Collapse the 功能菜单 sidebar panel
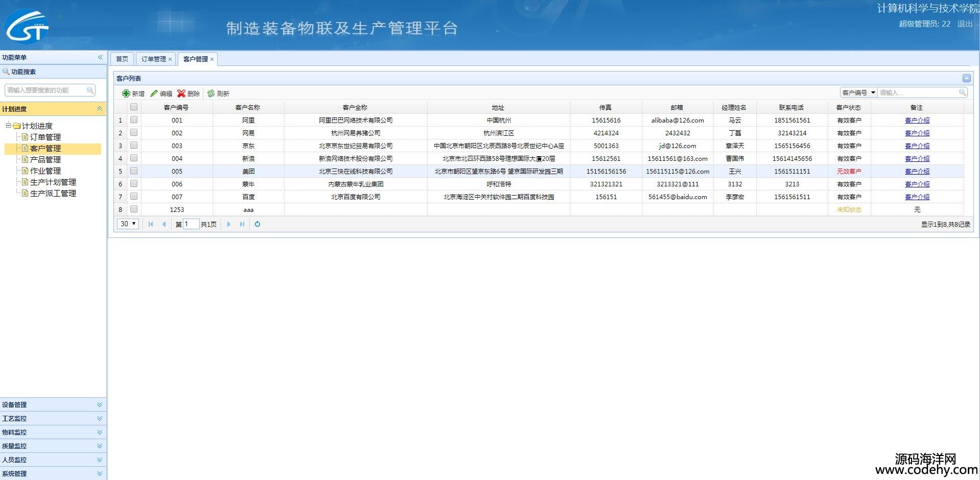Viewport: 980px width, 480px height. coord(100,57)
